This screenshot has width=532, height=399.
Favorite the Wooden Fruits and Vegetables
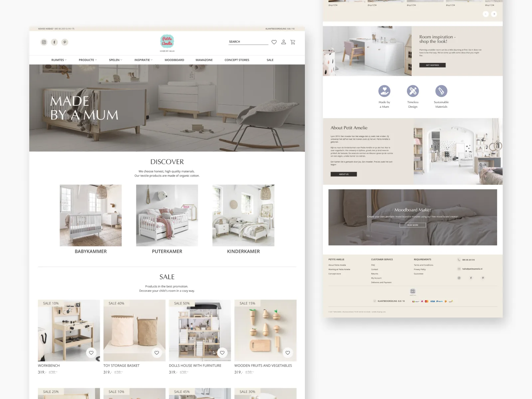(x=288, y=353)
